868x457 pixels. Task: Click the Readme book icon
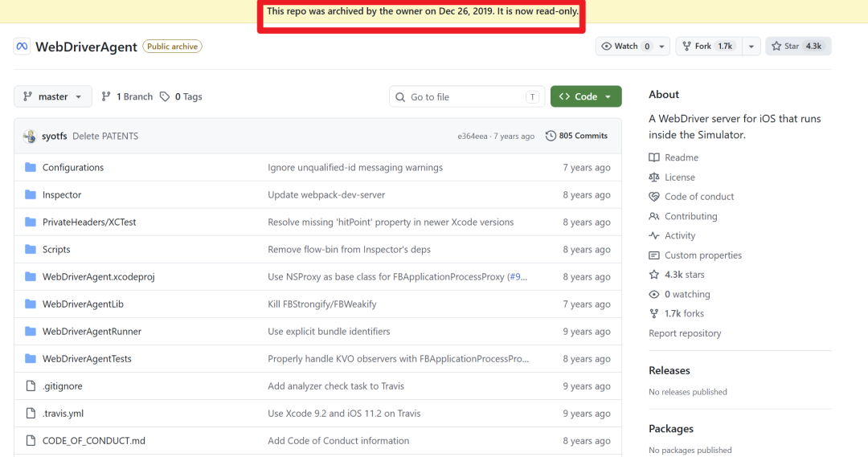pyautogui.click(x=654, y=157)
